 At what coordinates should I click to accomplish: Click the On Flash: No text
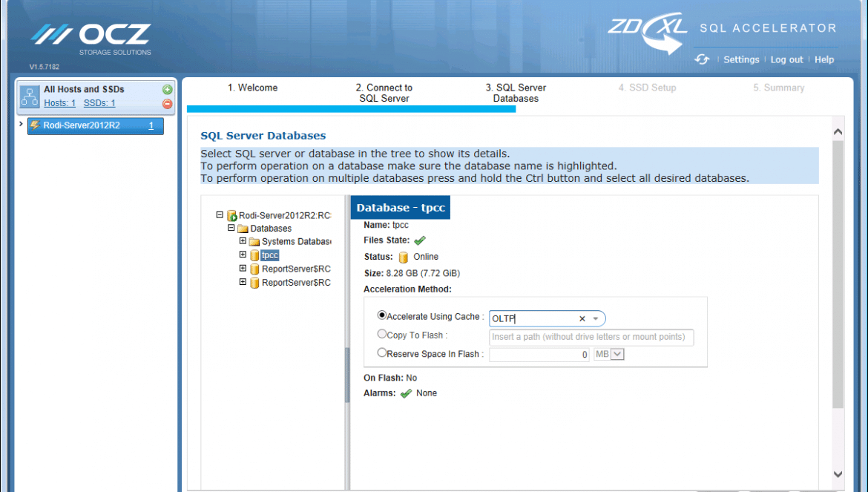(x=390, y=378)
